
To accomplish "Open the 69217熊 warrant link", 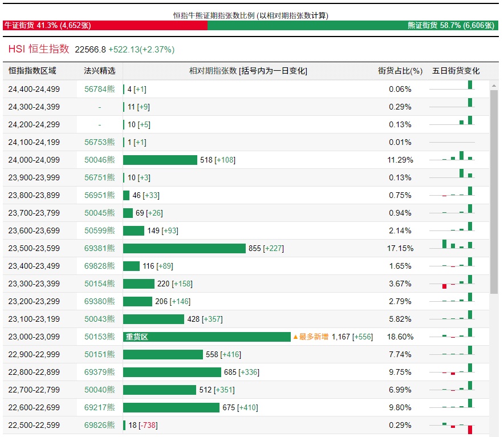I will coord(99,407).
